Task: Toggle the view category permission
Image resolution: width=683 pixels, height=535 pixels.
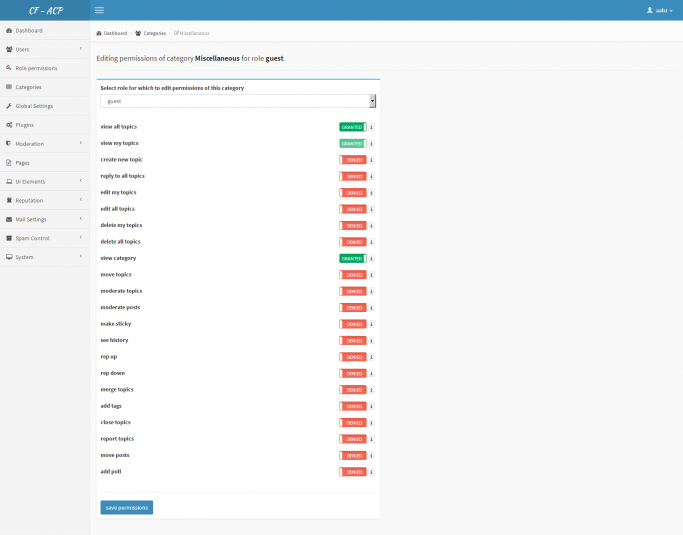Action: 353,258
